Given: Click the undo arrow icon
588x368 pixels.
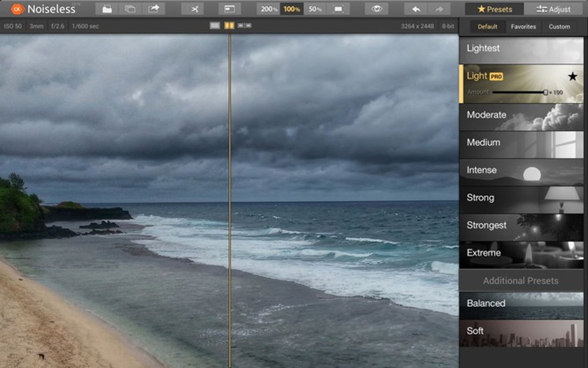Looking at the screenshot, I should (x=416, y=9).
